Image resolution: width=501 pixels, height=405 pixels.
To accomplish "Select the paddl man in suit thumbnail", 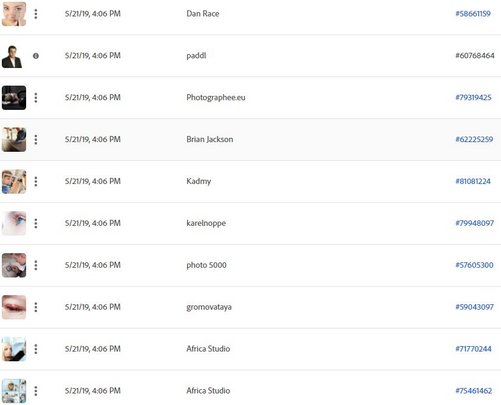I will 12,56.
